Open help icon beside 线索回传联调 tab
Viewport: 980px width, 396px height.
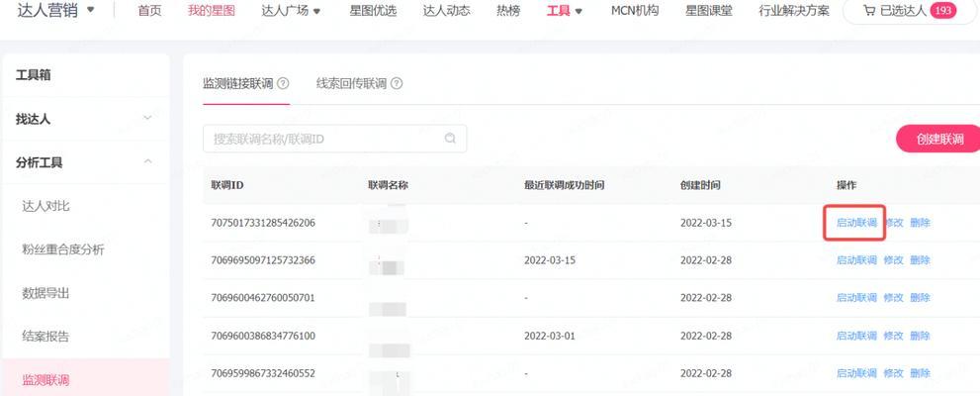pos(397,84)
